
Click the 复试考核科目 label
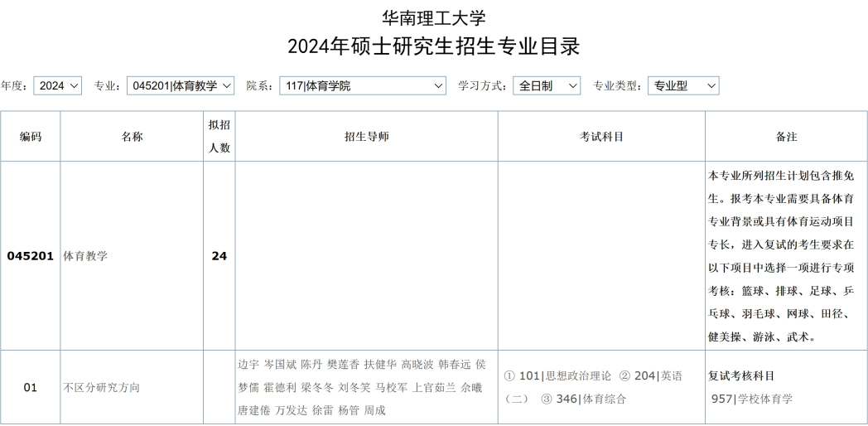(742, 376)
